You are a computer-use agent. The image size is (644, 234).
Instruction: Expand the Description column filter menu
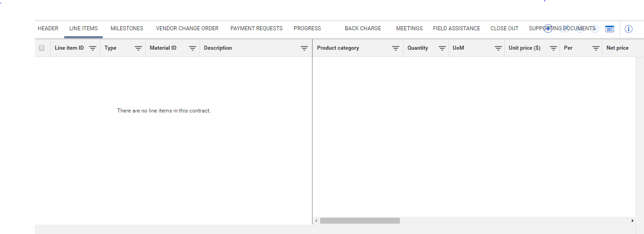tap(304, 48)
